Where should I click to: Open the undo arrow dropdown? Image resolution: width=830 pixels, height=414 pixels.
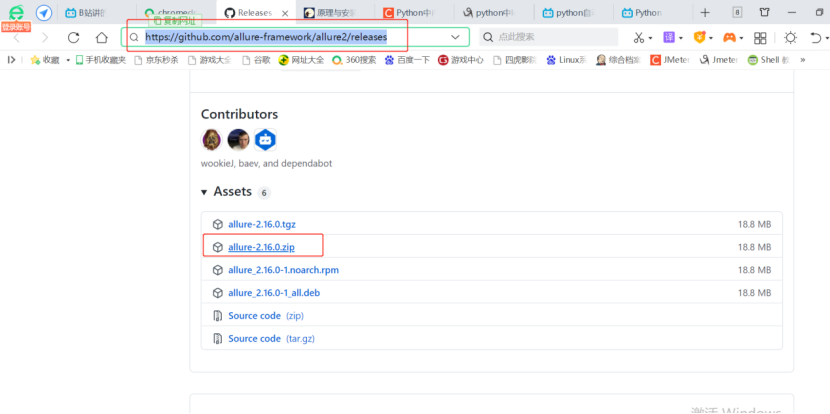(x=827, y=38)
